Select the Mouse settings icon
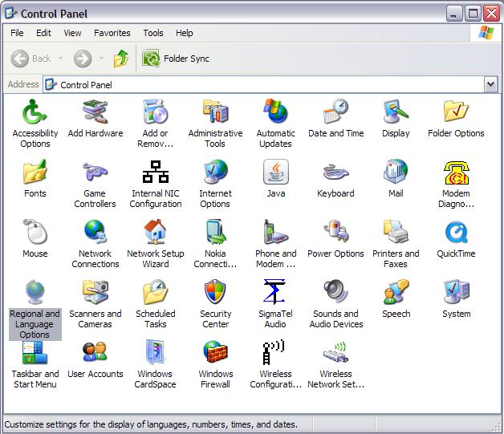 pyautogui.click(x=35, y=232)
